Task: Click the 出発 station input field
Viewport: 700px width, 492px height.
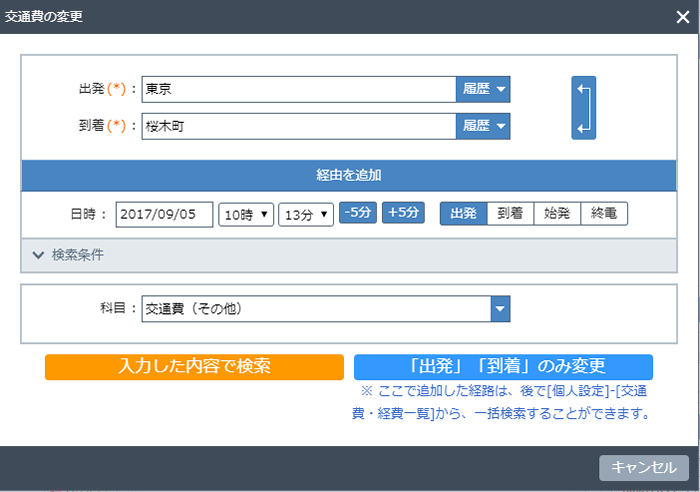Action: click(298, 89)
